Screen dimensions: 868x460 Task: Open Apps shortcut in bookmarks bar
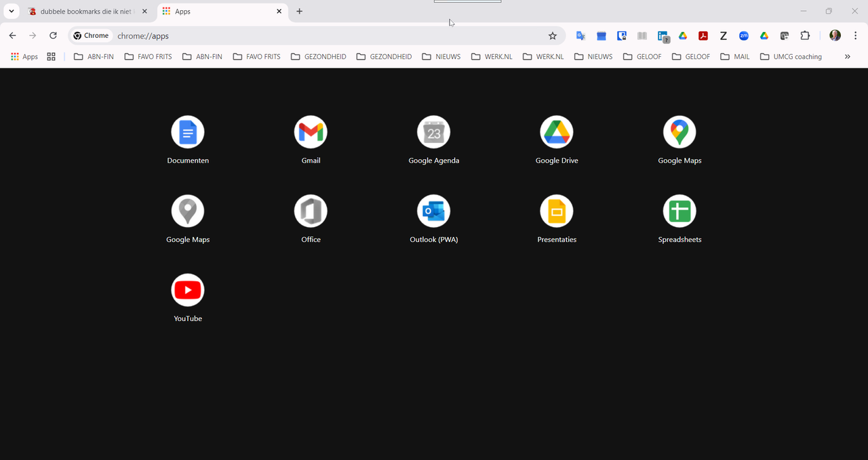[24, 57]
